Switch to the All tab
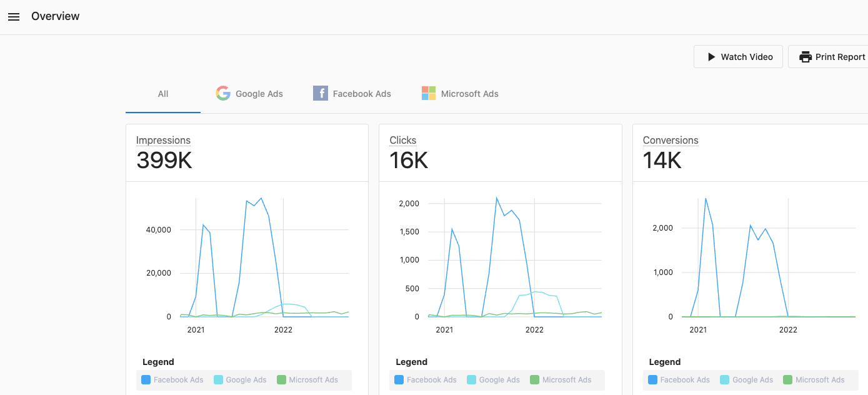This screenshot has height=395, width=868. (x=162, y=93)
